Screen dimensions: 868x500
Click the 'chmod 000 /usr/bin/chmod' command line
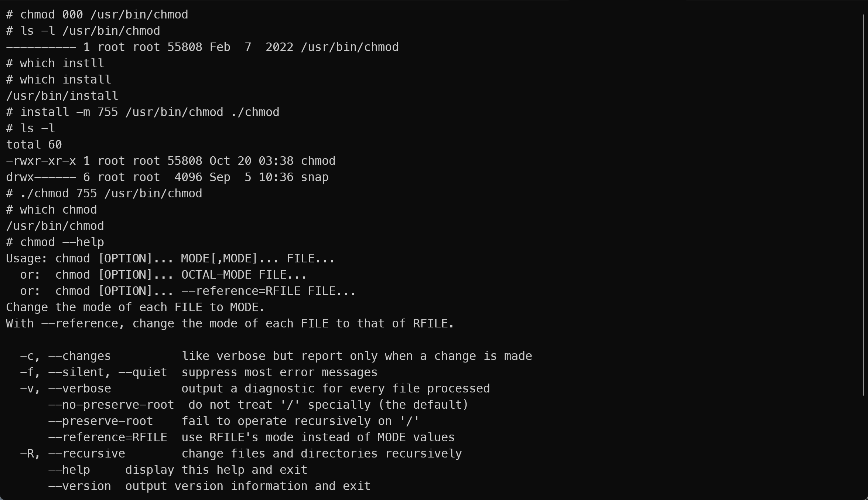click(x=104, y=15)
